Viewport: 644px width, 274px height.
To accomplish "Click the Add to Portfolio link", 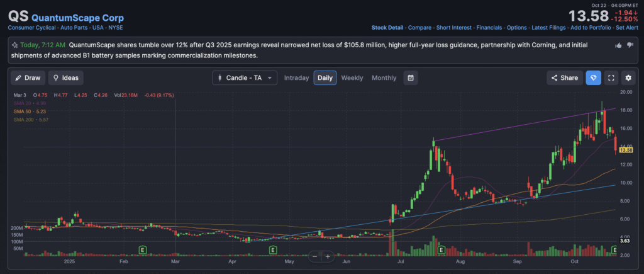I will [591, 28].
